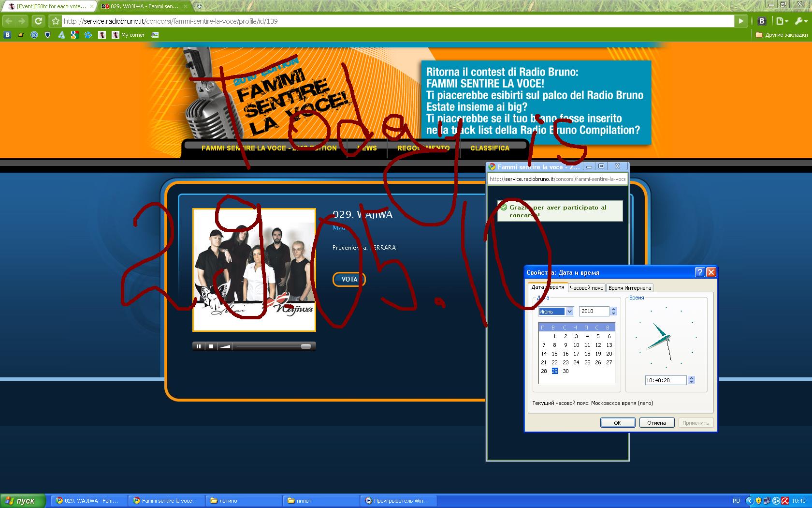Image resolution: width=812 pixels, height=508 pixels.
Task: Open the Mail.ru @ bookmark
Action: [34, 35]
